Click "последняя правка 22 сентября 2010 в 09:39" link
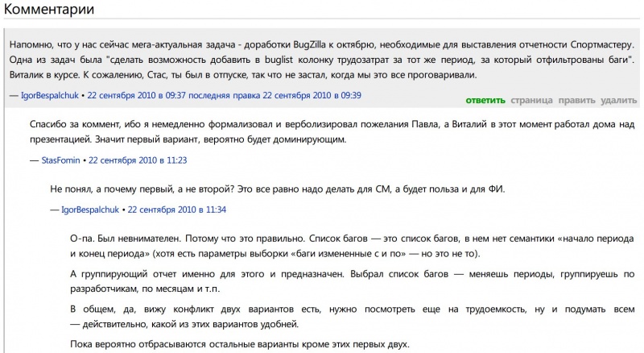Image resolution: width=644 pixels, height=353 pixels. point(275,95)
